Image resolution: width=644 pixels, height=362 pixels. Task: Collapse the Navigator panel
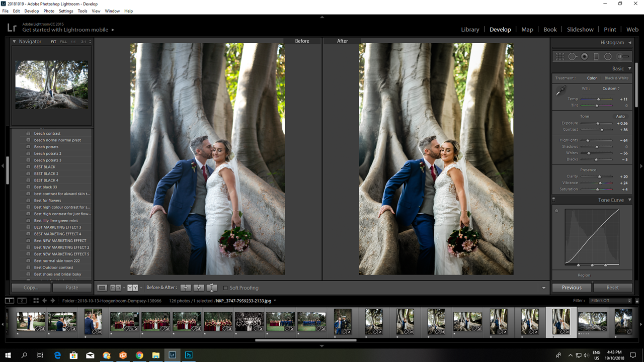[x=14, y=42]
